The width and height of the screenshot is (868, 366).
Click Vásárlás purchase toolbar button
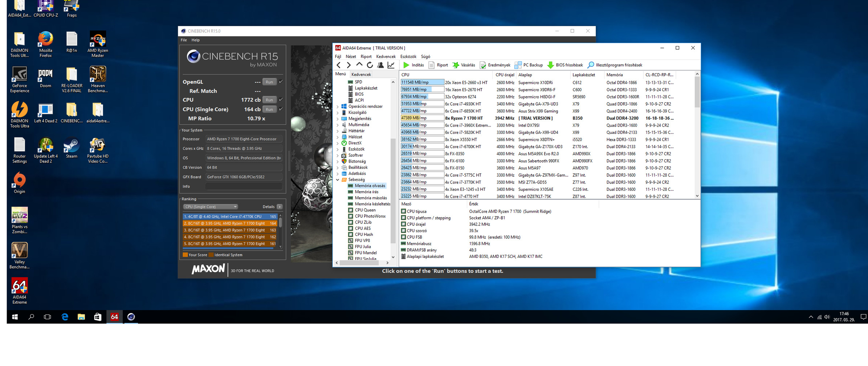pos(464,65)
